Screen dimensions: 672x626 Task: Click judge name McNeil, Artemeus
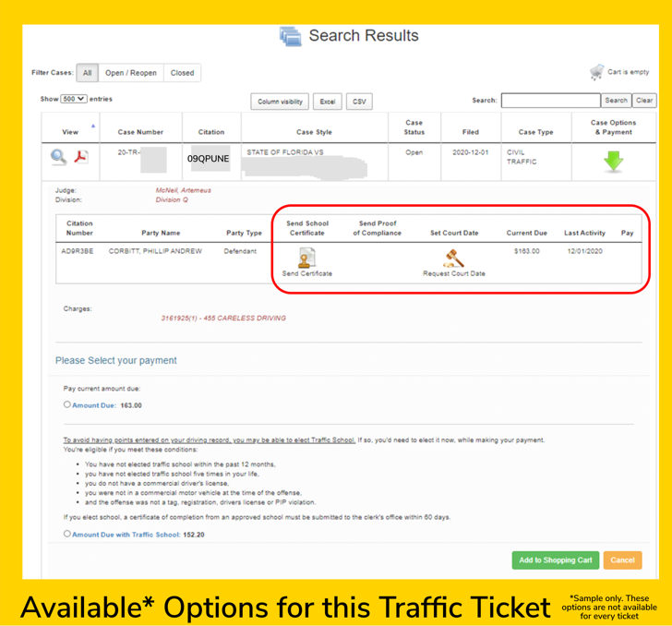(184, 190)
